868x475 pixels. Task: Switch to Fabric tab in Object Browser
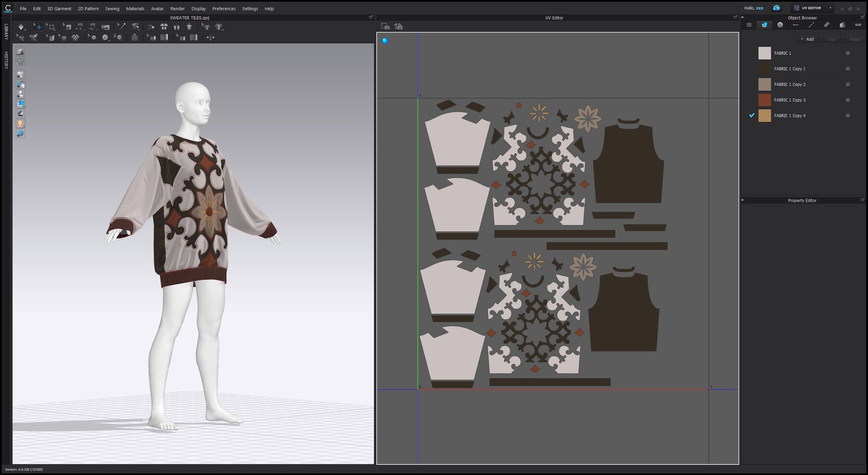coord(764,25)
